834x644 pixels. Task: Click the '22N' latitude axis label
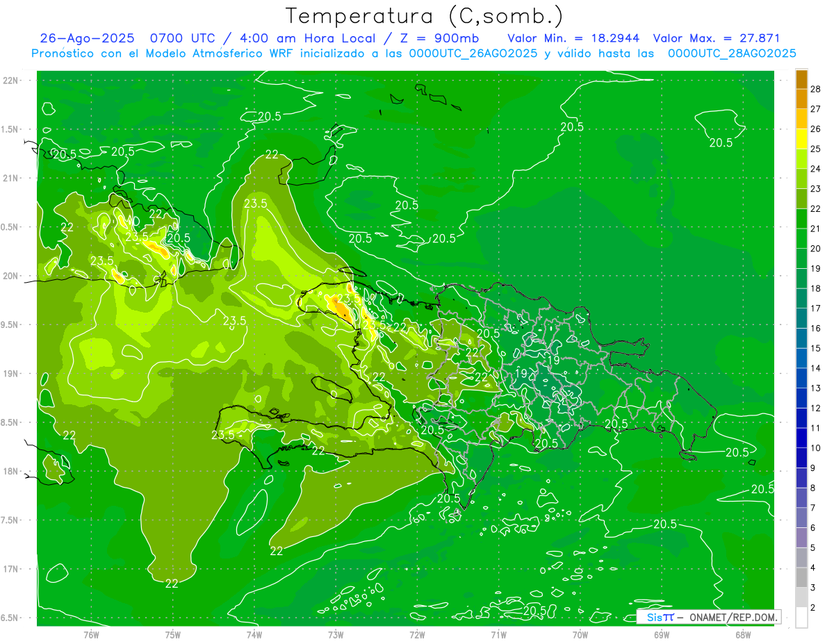tap(12, 81)
